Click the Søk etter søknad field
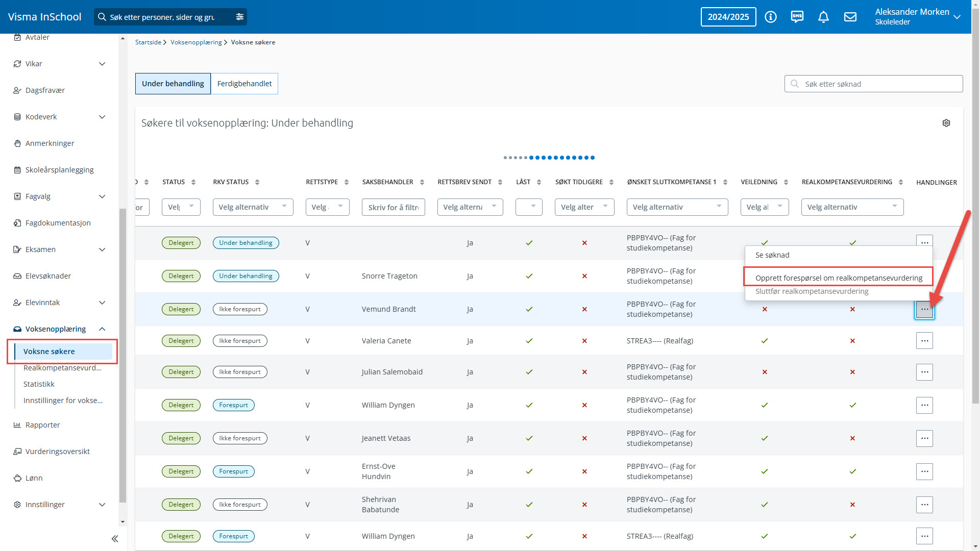980x551 pixels. tap(873, 84)
